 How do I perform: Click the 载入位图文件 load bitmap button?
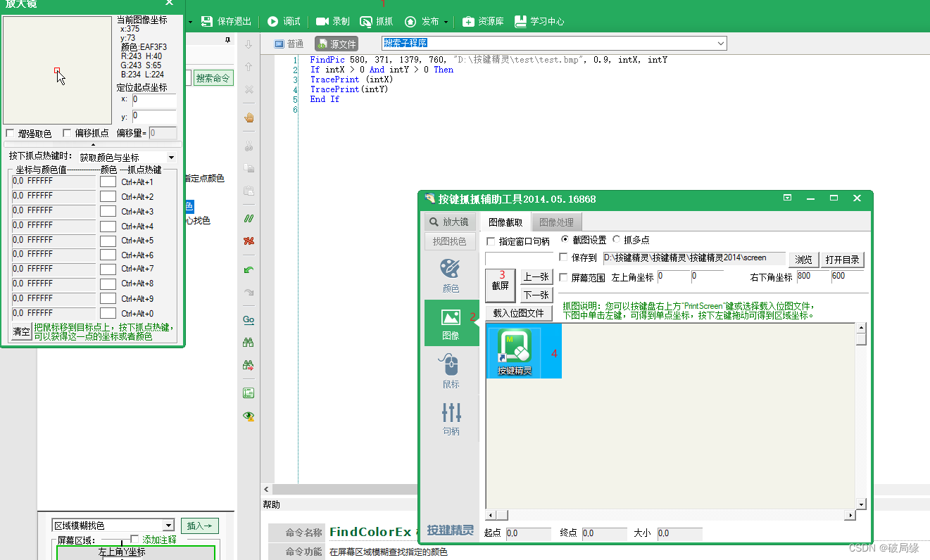(518, 313)
